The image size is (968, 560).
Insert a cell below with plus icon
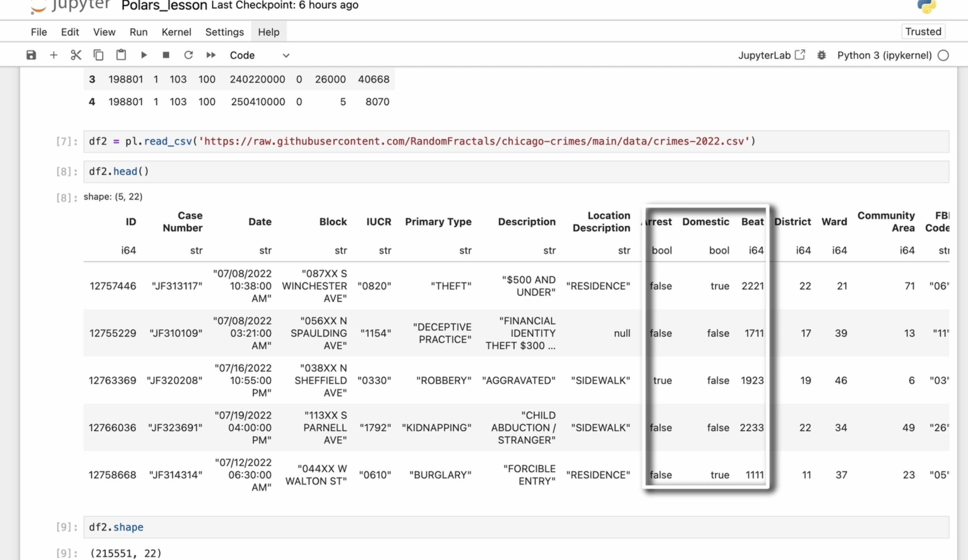54,55
